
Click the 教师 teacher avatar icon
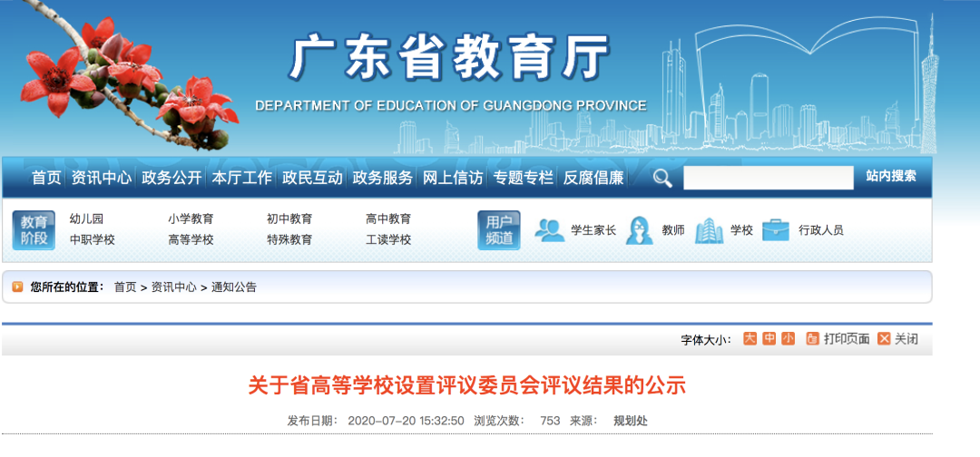640,229
